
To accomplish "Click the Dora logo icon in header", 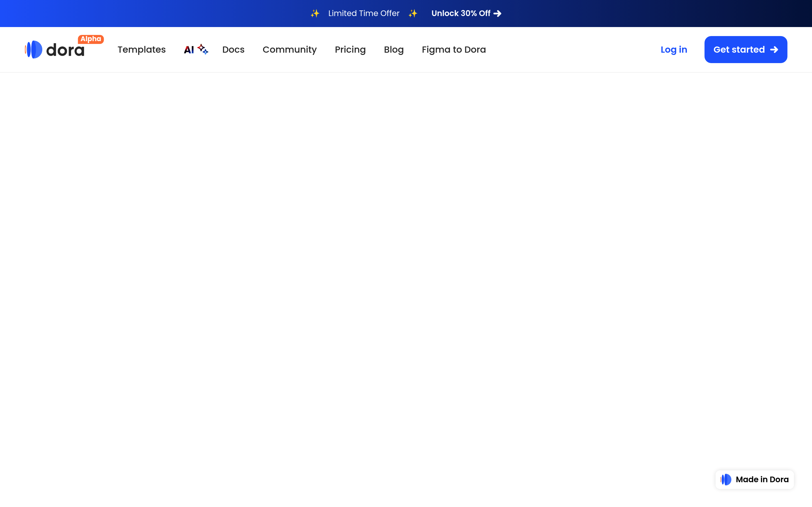I will 34,50.
